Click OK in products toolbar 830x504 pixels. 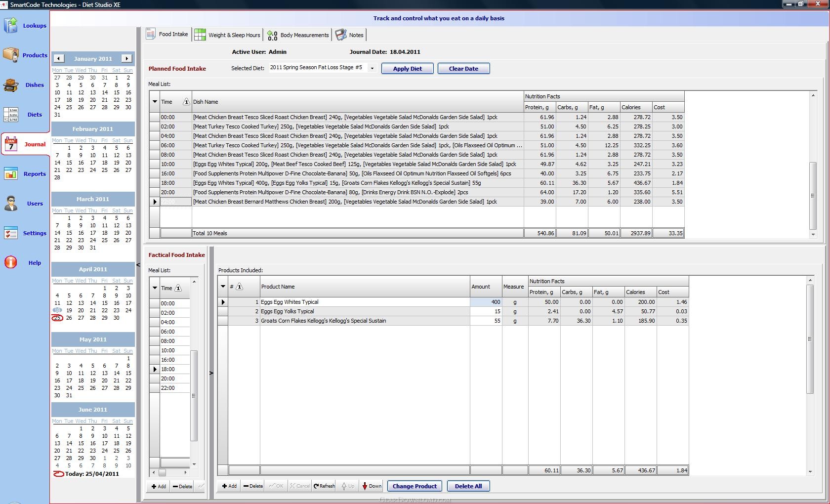276,486
